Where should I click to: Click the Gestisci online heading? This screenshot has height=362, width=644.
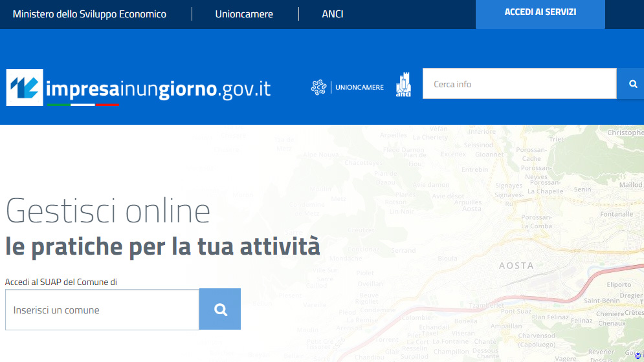[108, 211]
